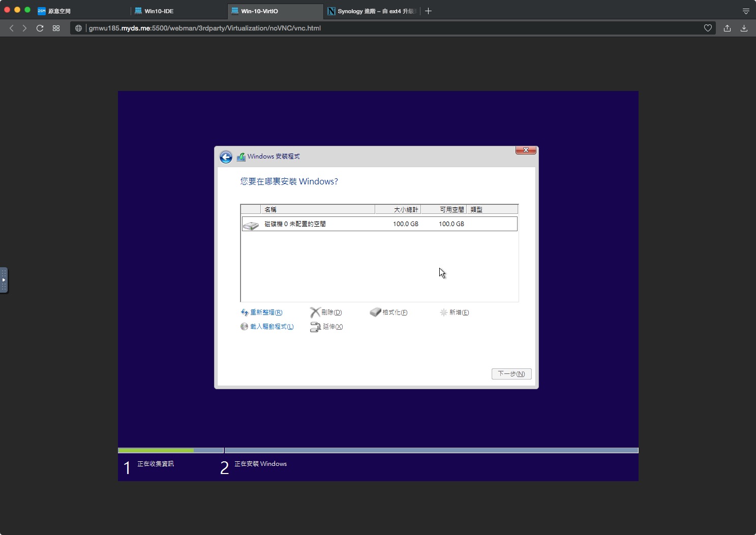Click the Refresh (重新整理) icon
Screen dimensions: 756x535
tap(245, 312)
